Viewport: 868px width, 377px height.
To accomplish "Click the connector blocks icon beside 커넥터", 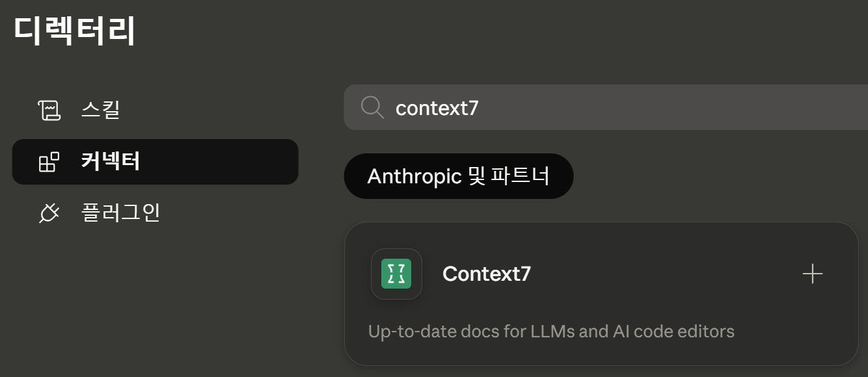I will pyautogui.click(x=49, y=162).
